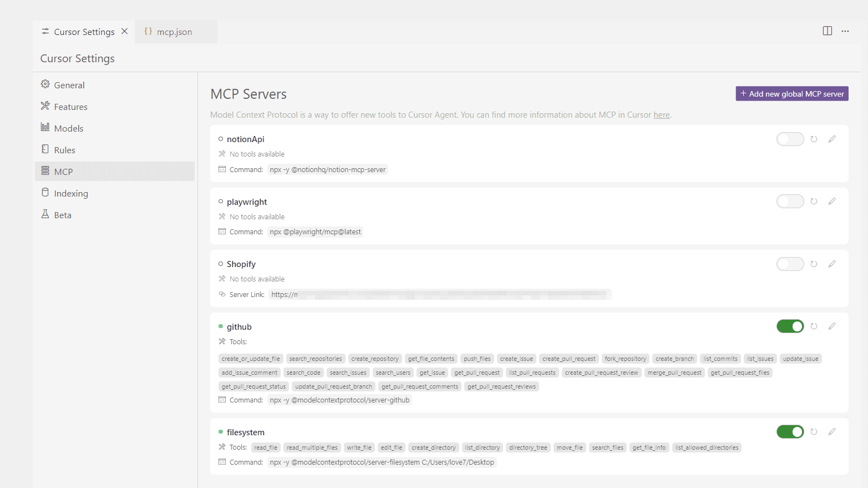Click the directory_tree tool chip

pos(528,447)
